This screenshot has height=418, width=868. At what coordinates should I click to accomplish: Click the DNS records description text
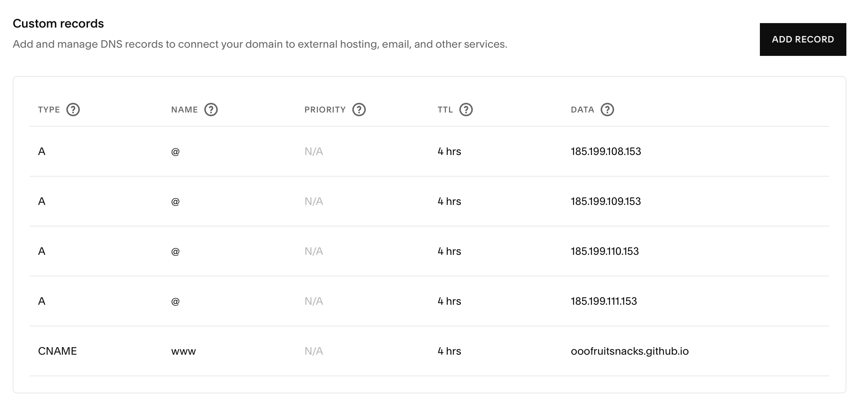(260, 44)
